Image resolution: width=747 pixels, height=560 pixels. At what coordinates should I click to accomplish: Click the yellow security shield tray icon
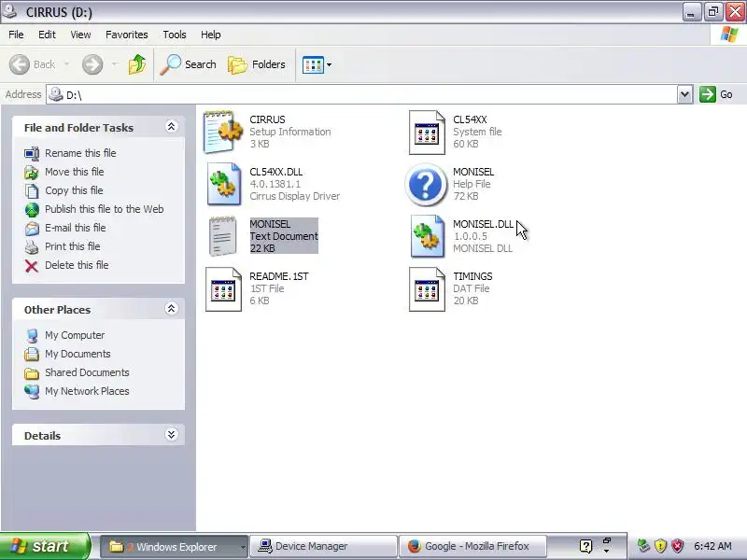(660, 546)
